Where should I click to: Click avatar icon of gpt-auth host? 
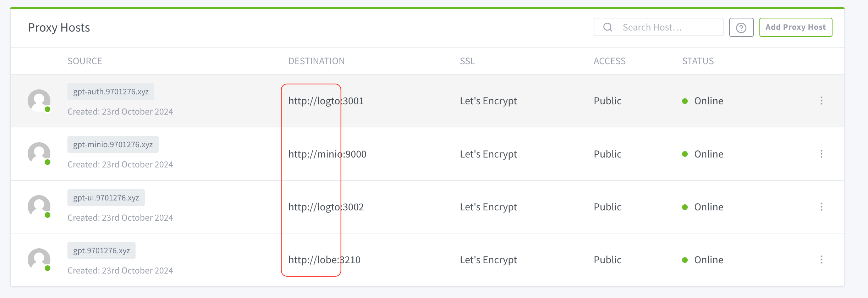click(39, 101)
